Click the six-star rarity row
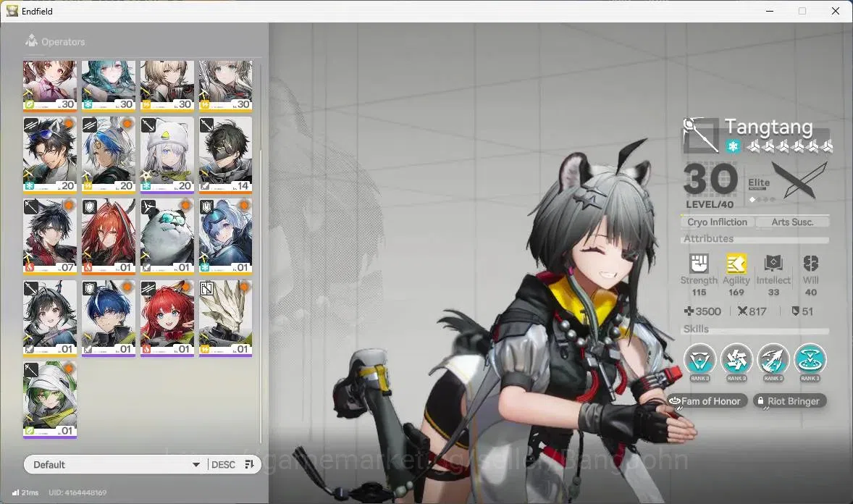The width and height of the screenshot is (853, 504). point(789,146)
